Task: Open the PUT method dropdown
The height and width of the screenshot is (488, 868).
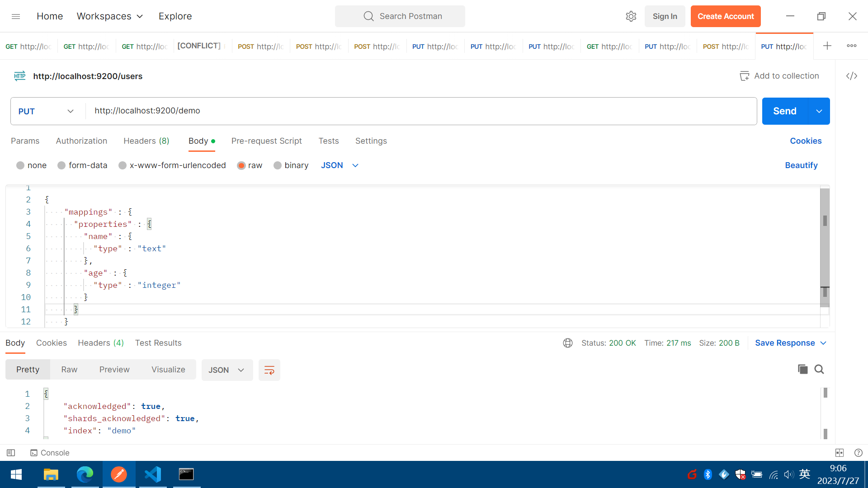Action: tap(46, 111)
